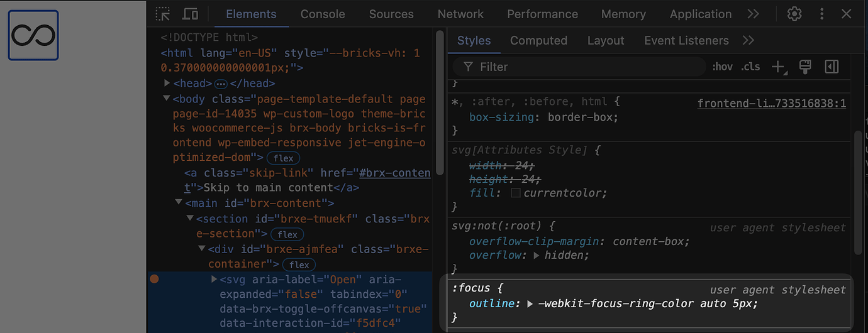Image resolution: width=868 pixels, height=333 pixels.
Task: Open the paintbrush style editor icon
Action: (804, 67)
